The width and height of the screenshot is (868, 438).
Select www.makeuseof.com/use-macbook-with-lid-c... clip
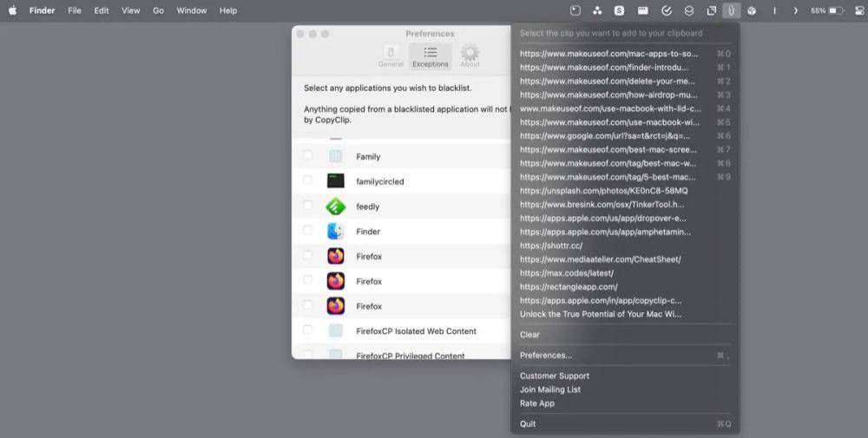tap(625, 108)
